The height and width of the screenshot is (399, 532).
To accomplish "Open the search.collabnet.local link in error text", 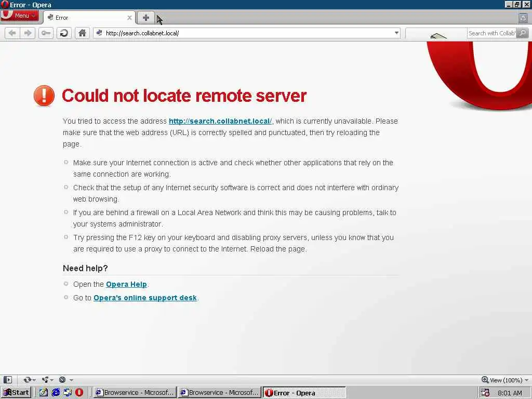I will [220, 121].
